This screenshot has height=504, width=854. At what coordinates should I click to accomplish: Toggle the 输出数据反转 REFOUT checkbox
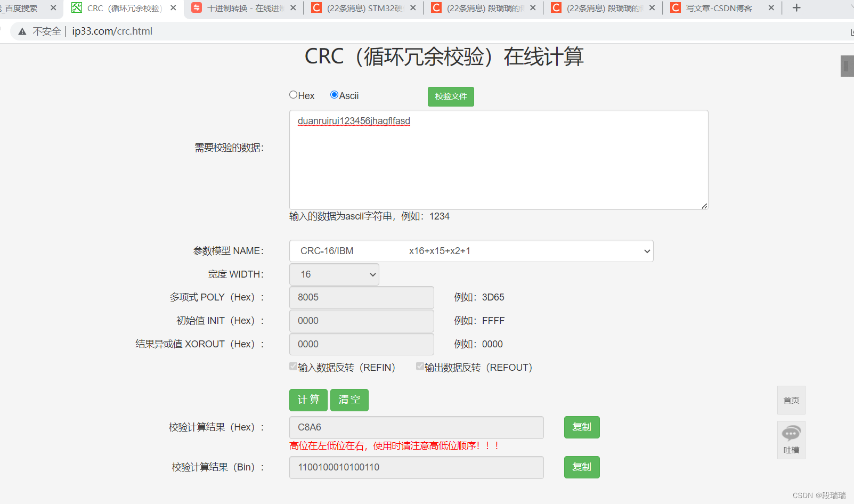coord(420,366)
